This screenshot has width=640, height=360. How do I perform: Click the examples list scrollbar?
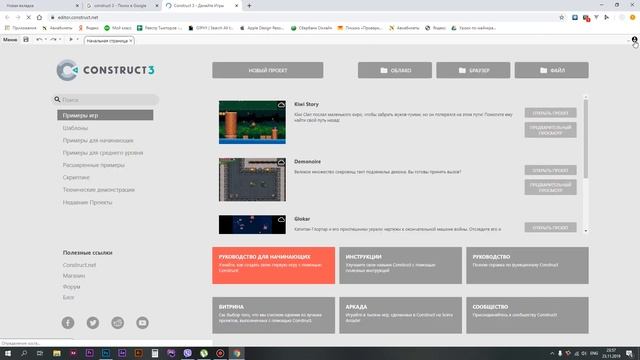(x=586, y=139)
